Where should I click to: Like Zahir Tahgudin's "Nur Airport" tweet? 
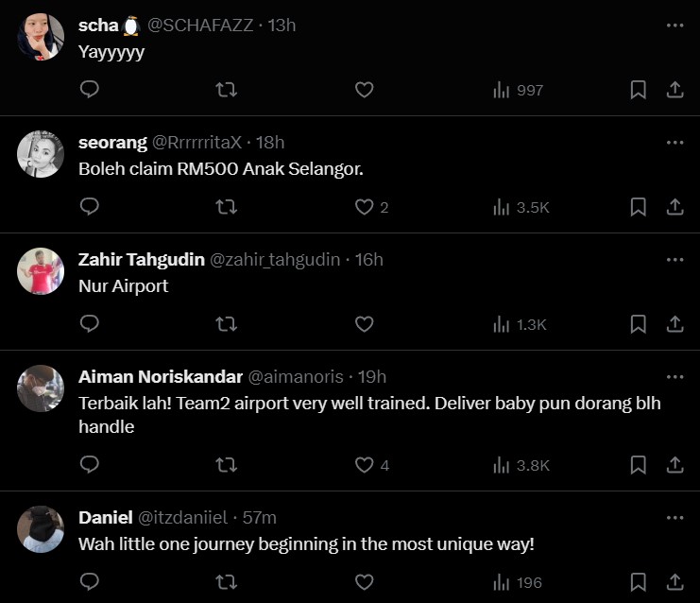pos(364,324)
